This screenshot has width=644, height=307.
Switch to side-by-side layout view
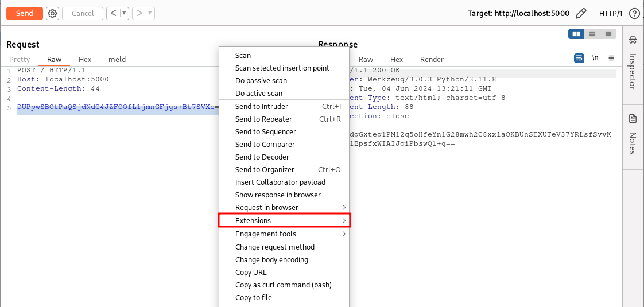576,34
